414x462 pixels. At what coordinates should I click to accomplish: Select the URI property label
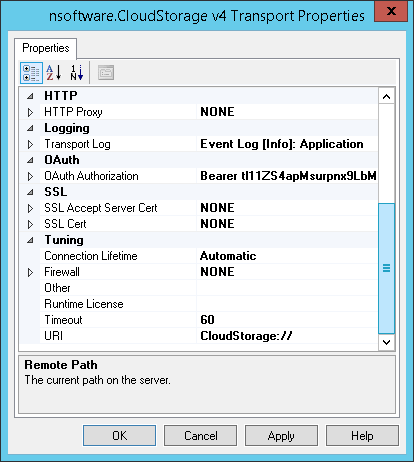click(54, 336)
